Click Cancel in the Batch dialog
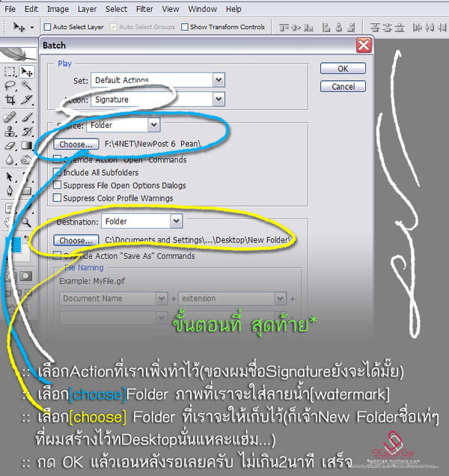The width and height of the screenshot is (449, 476). (343, 87)
